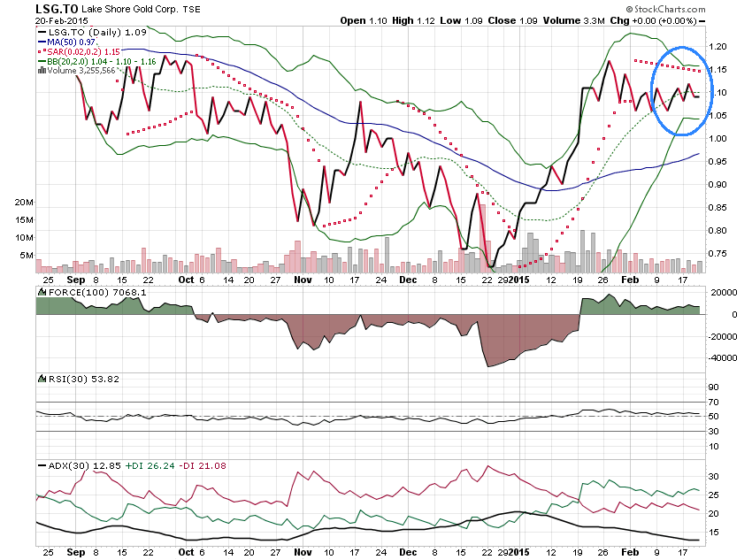Select the Open 1.10 value in header
This screenshot has width=752, height=560.
364,20
